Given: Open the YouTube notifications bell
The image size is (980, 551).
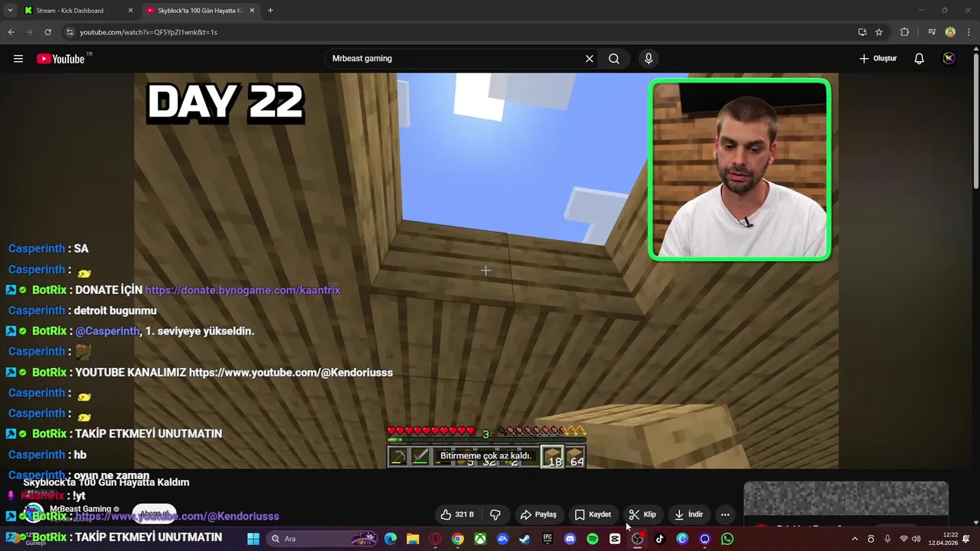Looking at the screenshot, I should coord(920,59).
